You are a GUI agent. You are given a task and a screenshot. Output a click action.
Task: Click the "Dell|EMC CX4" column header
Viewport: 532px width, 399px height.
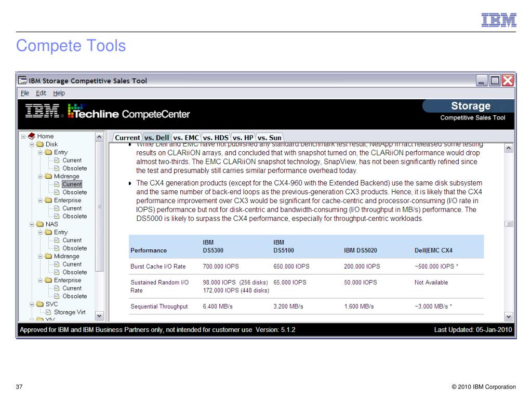click(x=434, y=250)
